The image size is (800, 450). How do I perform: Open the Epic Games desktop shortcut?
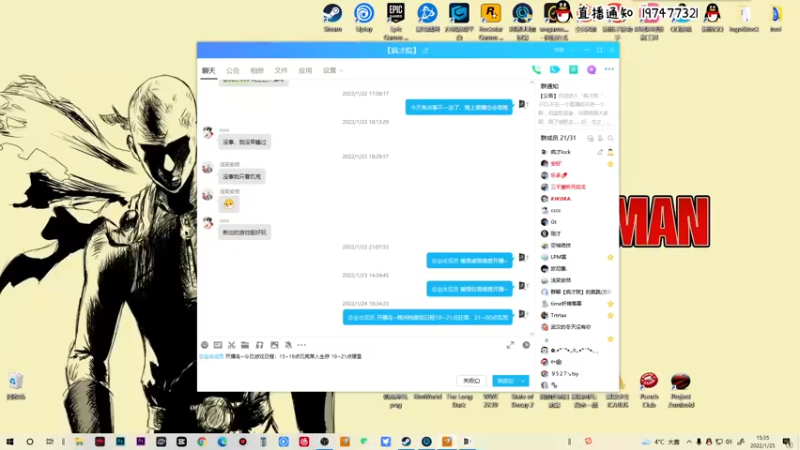[x=395, y=21]
